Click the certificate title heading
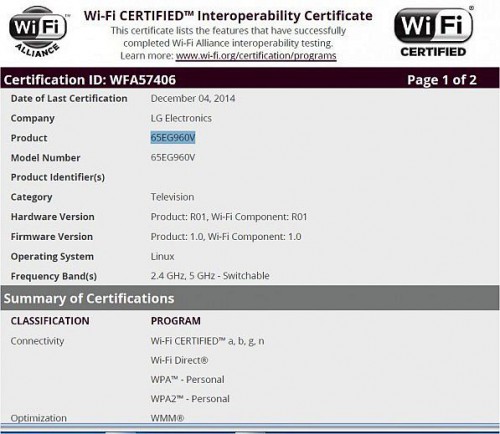 (228, 16)
